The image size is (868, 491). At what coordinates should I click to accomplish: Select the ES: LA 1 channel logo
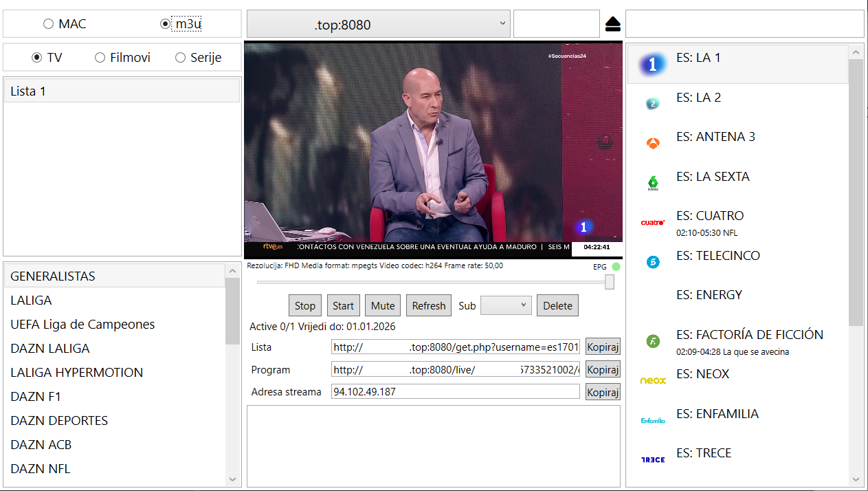pyautogui.click(x=653, y=65)
